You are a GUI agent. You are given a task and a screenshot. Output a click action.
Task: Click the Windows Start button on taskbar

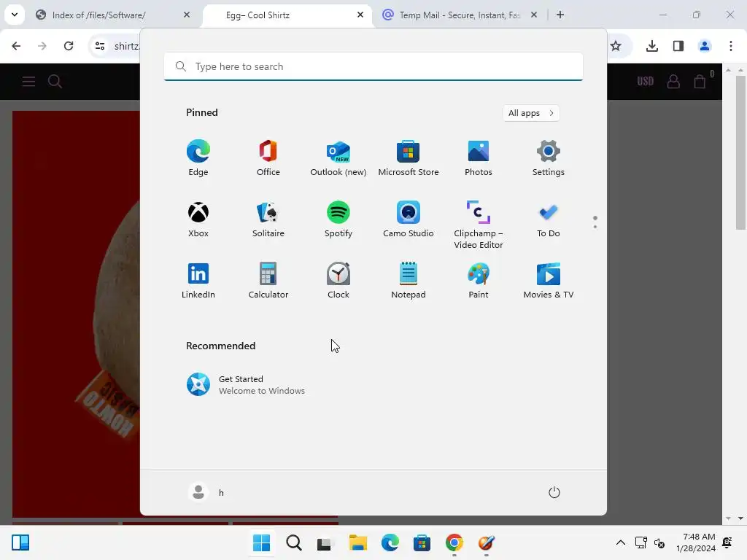click(262, 542)
